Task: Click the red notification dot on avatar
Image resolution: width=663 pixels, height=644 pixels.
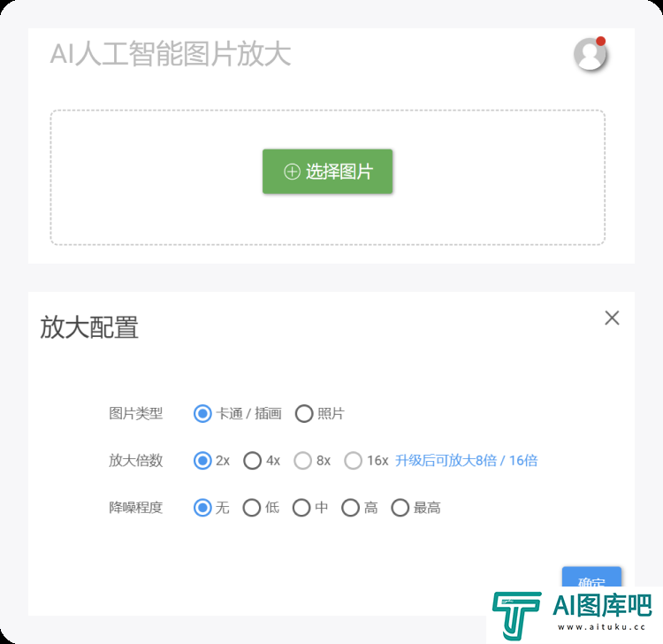Action: 600,41
